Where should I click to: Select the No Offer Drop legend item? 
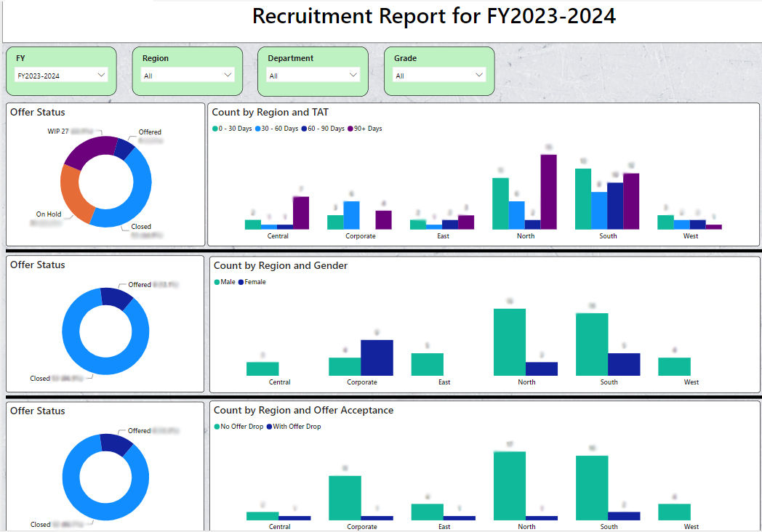coord(238,427)
